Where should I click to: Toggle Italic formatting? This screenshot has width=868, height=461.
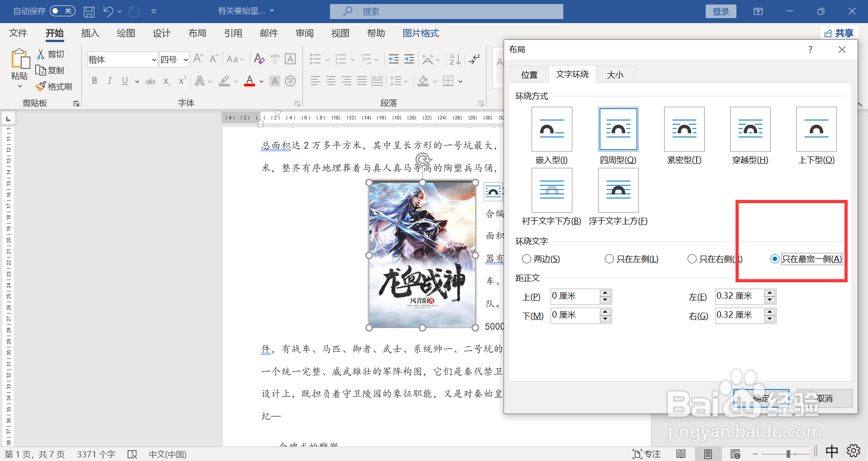pyautogui.click(x=109, y=81)
